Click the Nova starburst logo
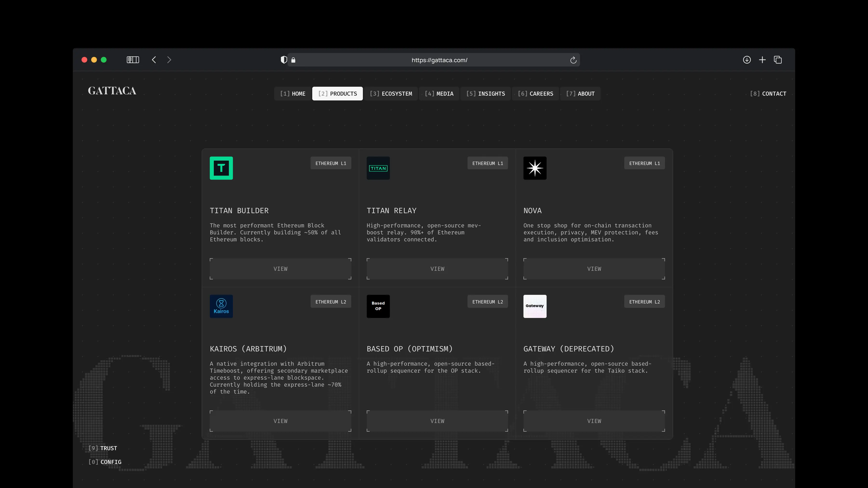 [x=535, y=168]
